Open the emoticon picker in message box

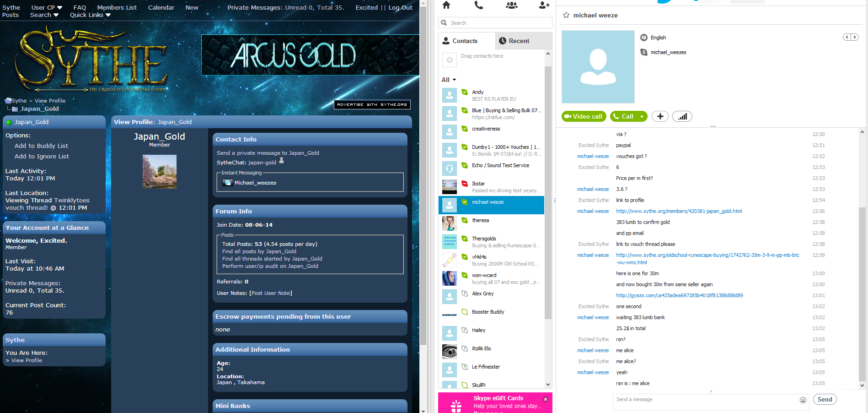tap(803, 400)
